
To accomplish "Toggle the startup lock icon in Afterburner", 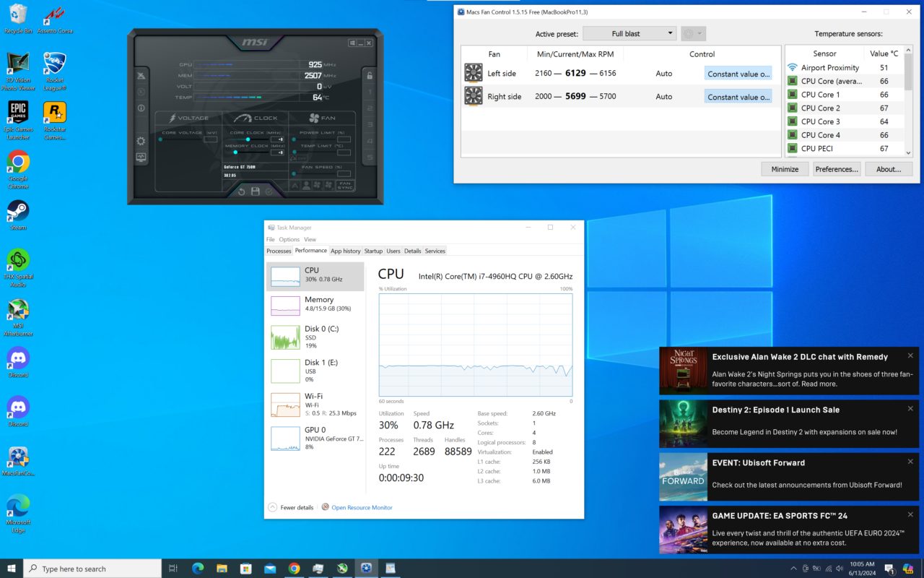I will tap(370, 75).
